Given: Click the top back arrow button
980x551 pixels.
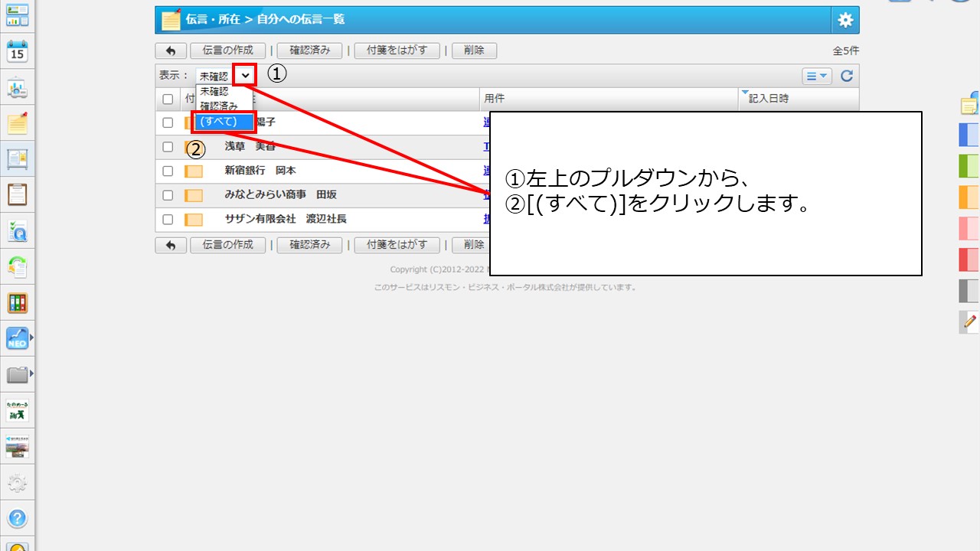Looking at the screenshot, I should pyautogui.click(x=171, y=51).
